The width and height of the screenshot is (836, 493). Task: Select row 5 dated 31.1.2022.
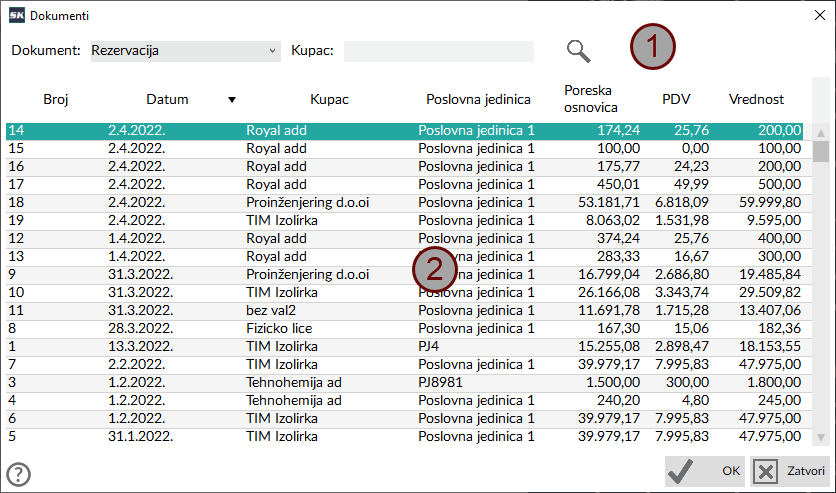(x=404, y=437)
